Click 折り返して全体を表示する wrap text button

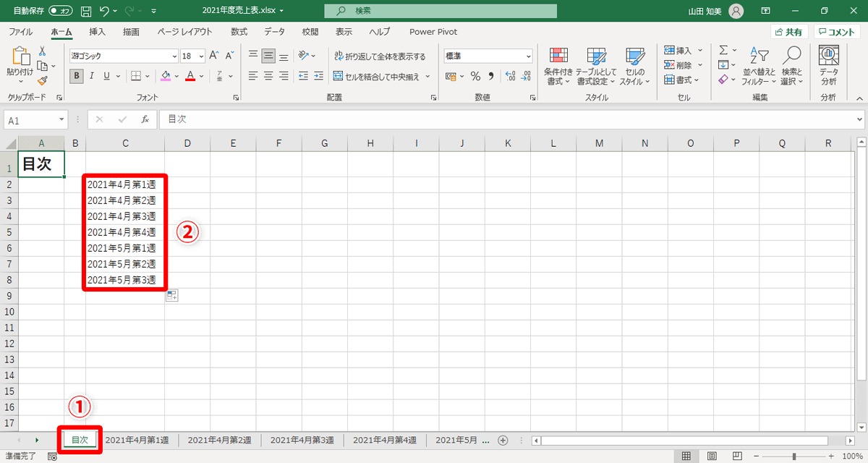click(x=380, y=56)
